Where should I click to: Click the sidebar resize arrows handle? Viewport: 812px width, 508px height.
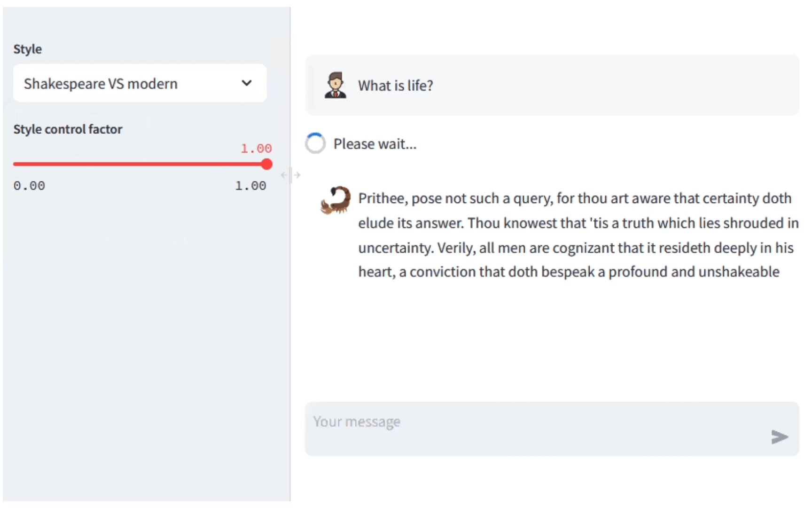(x=290, y=175)
